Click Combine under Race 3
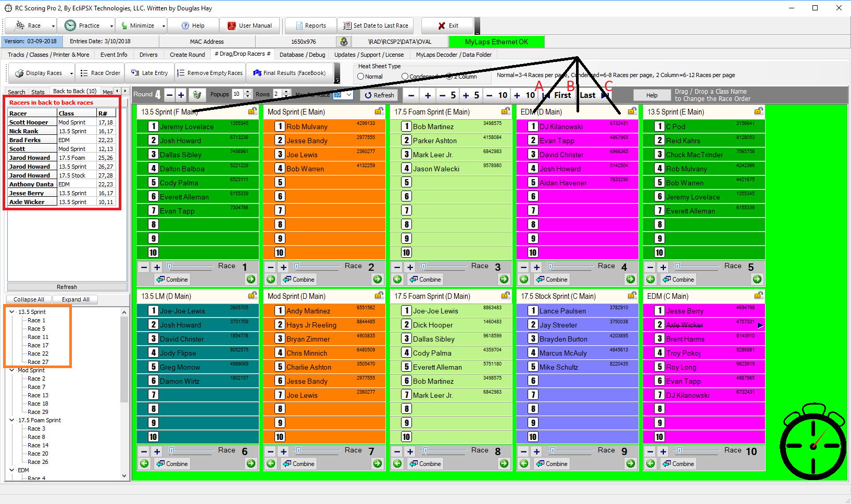Image resolution: width=851 pixels, height=504 pixels. click(x=425, y=280)
